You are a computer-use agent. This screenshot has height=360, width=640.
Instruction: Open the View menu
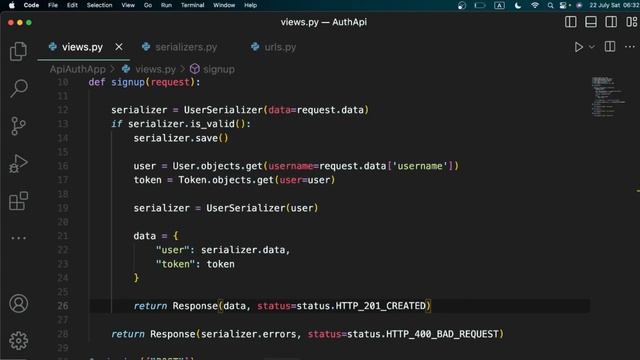click(x=128, y=5)
